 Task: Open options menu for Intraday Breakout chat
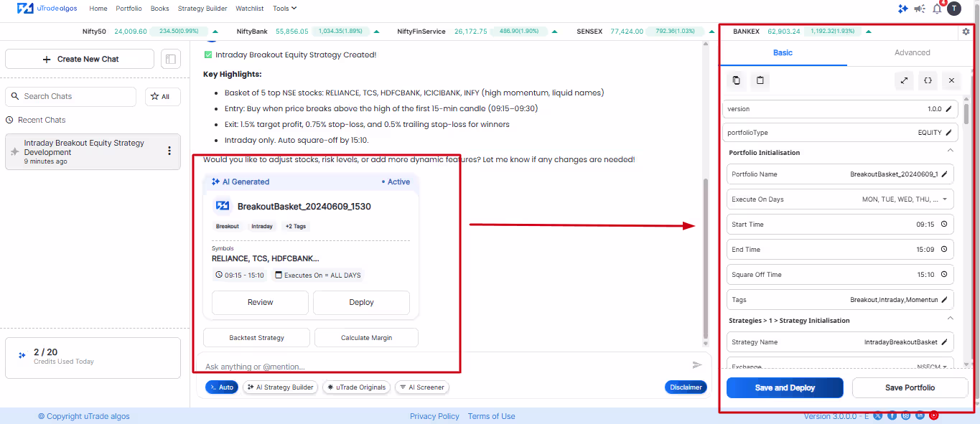tap(169, 151)
